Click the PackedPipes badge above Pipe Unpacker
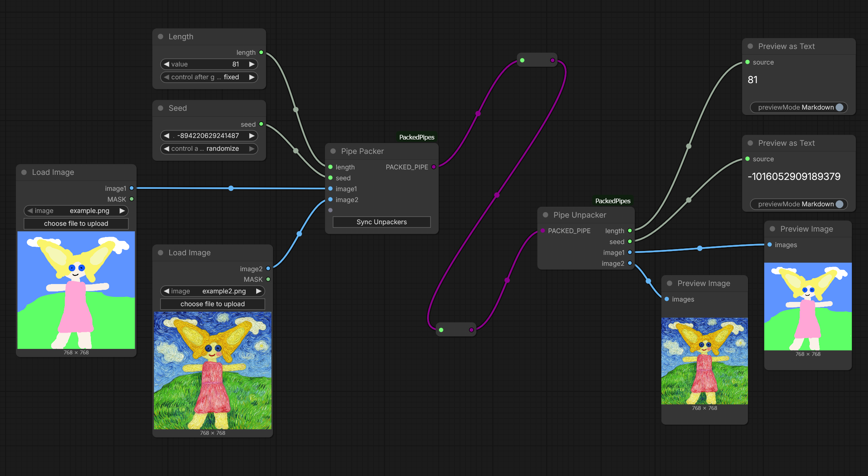Image resolution: width=868 pixels, height=476 pixels. coord(613,201)
